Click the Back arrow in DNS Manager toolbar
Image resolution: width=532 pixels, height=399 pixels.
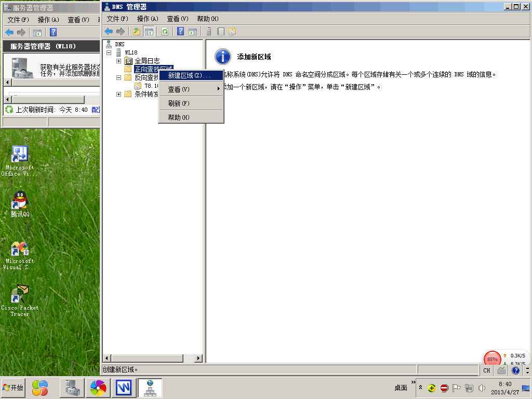pos(109,32)
